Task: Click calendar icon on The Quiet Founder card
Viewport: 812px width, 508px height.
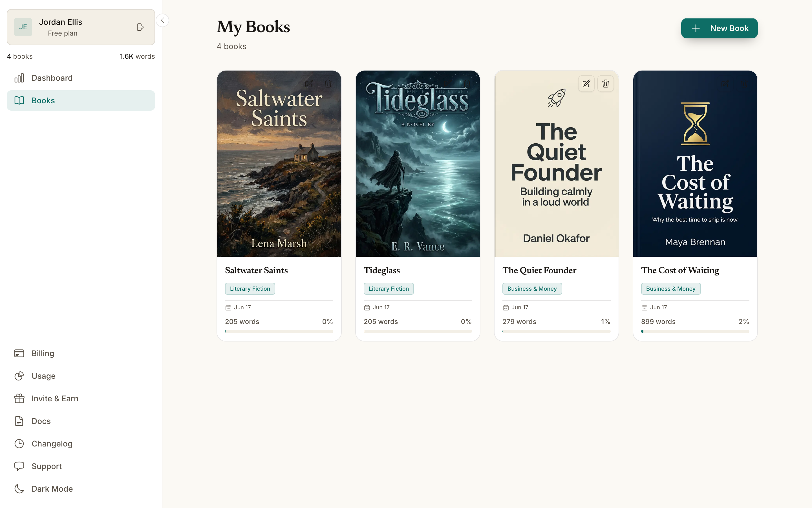Action: coord(506,307)
